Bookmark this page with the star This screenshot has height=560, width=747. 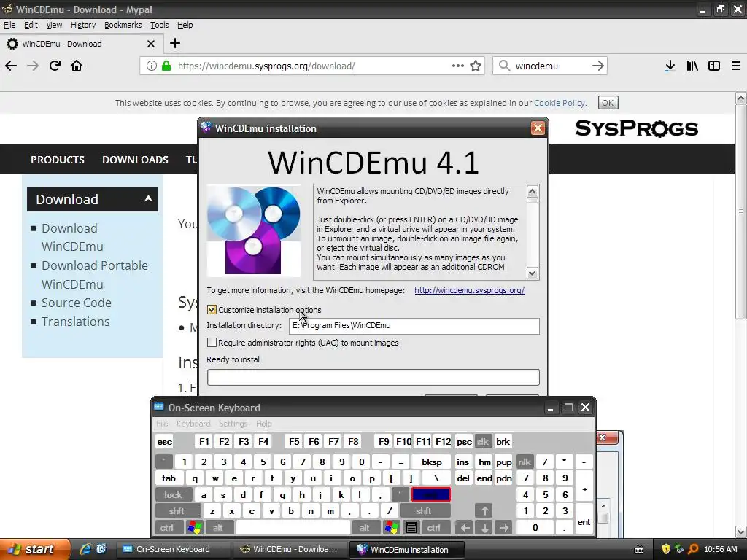(476, 66)
